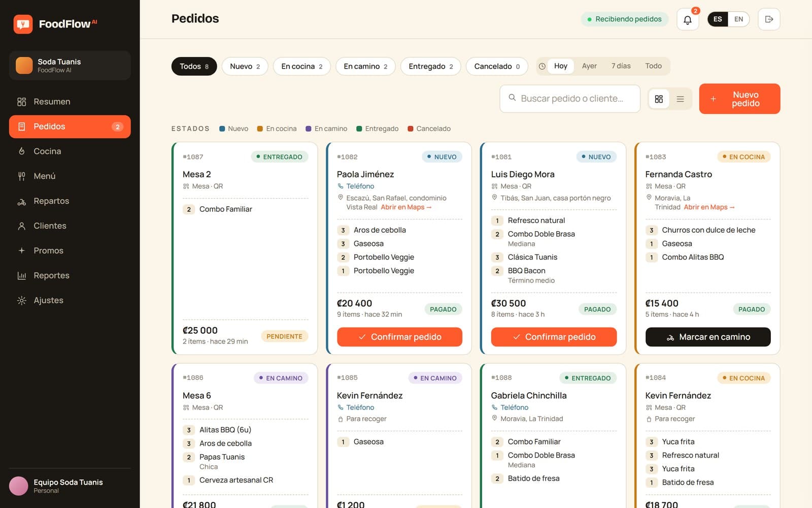Click the search pedido o cliente field
The height and width of the screenshot is (508, 812).
[x=570, y=99]
